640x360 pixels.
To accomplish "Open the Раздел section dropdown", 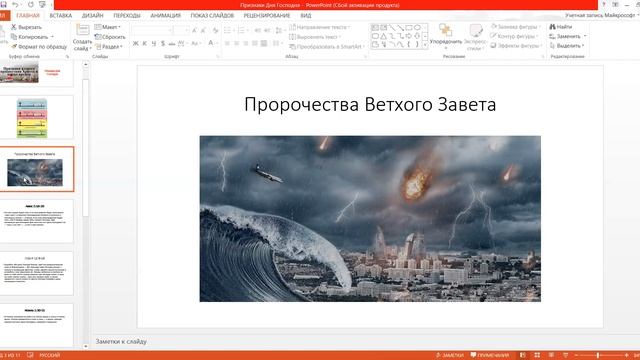I will (109, 47).
